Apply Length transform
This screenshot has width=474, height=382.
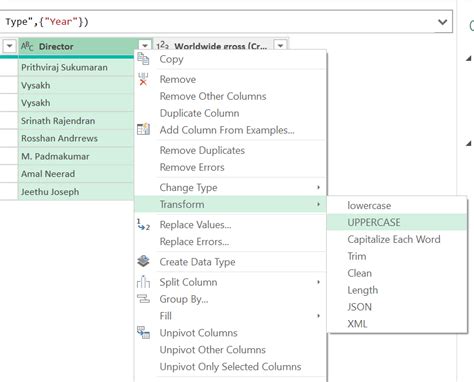[x=397, y=290]
